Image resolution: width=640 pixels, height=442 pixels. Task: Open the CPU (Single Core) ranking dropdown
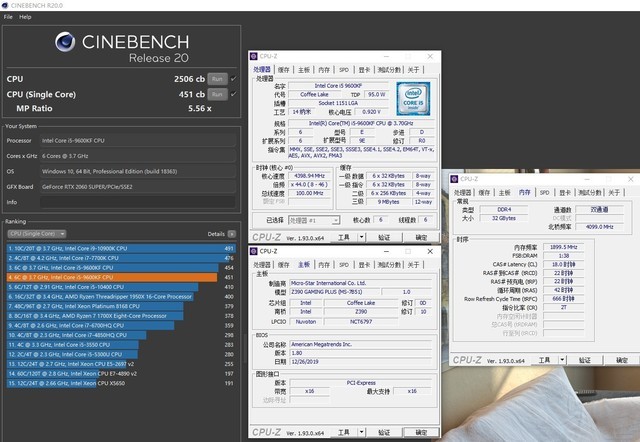point(37,234)
